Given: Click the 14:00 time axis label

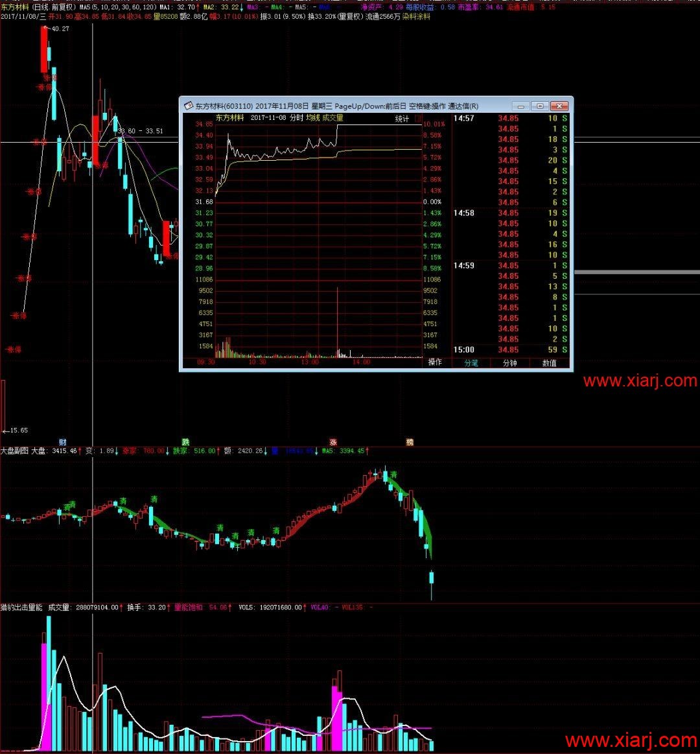Looking at the screenshot, I should point(362,362).
